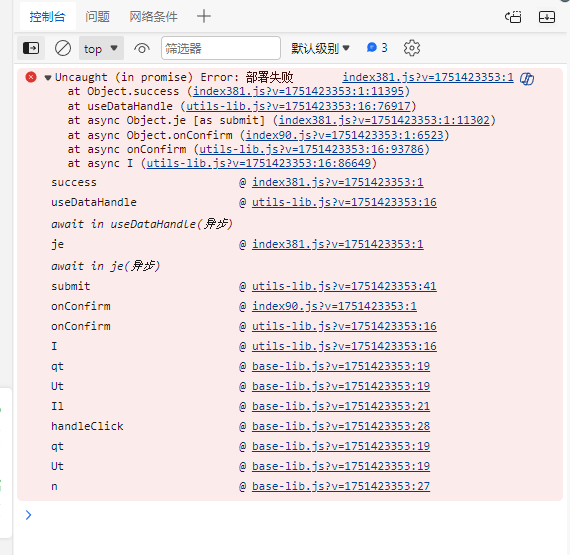
Task: Open the 问题 tab
Action: pos(97,16)
